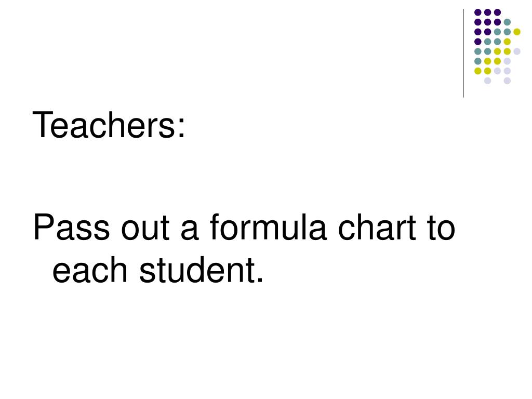Screen dimensions: 532x399
Task: Select the bottom-left lavender dot in last row
Action: point(487,81)
